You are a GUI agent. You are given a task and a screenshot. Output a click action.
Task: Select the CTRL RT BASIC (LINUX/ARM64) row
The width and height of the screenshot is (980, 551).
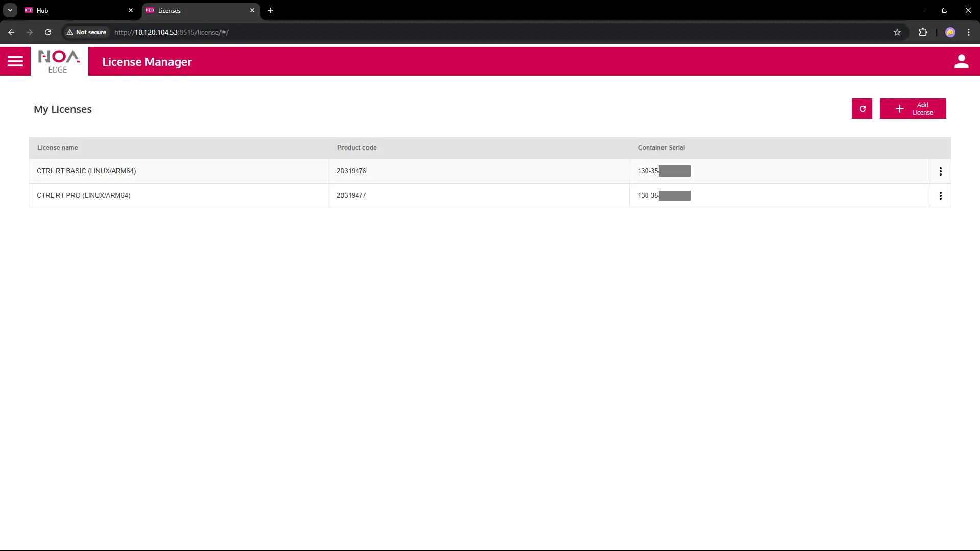coord(86,171)
